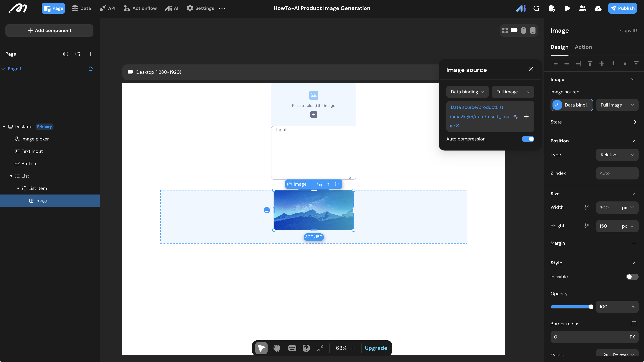The height and width of the screenshot is (362, 644).
Task: Click the Add component button
Action: pos(49,30)
